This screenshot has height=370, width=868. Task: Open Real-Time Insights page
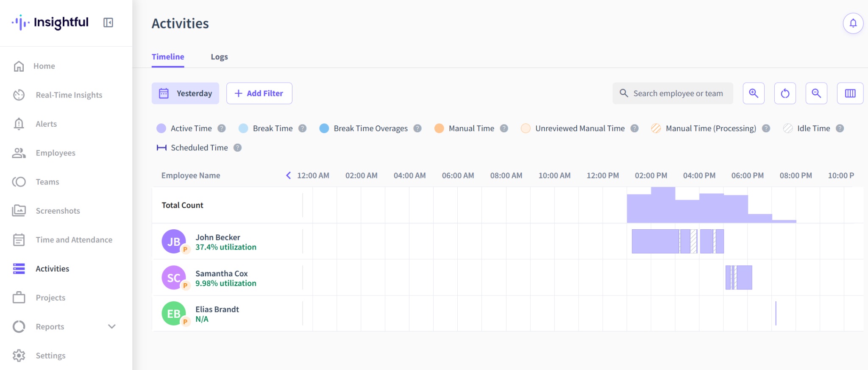click(69, 95)
